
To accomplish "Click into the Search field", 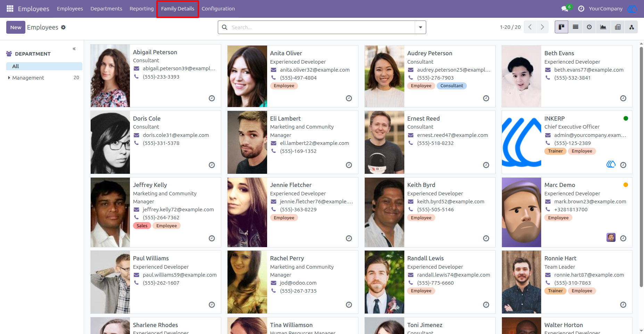I will point(322,27).
